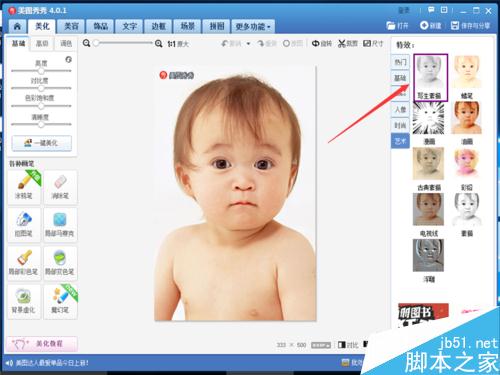Open the 场景 tab

187,26
